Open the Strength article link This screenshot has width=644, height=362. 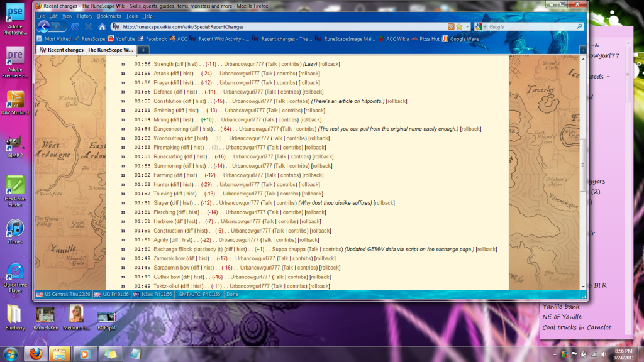(x=164, y=64)
